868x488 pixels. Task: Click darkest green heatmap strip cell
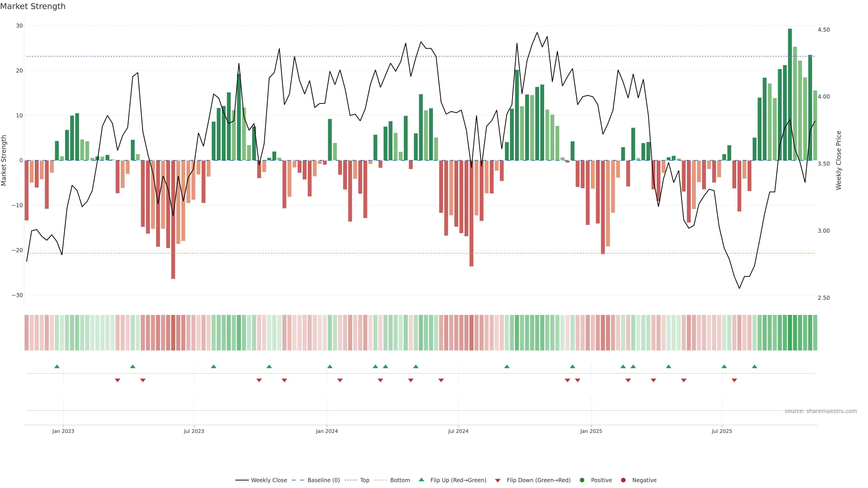(x=790, y=333)
